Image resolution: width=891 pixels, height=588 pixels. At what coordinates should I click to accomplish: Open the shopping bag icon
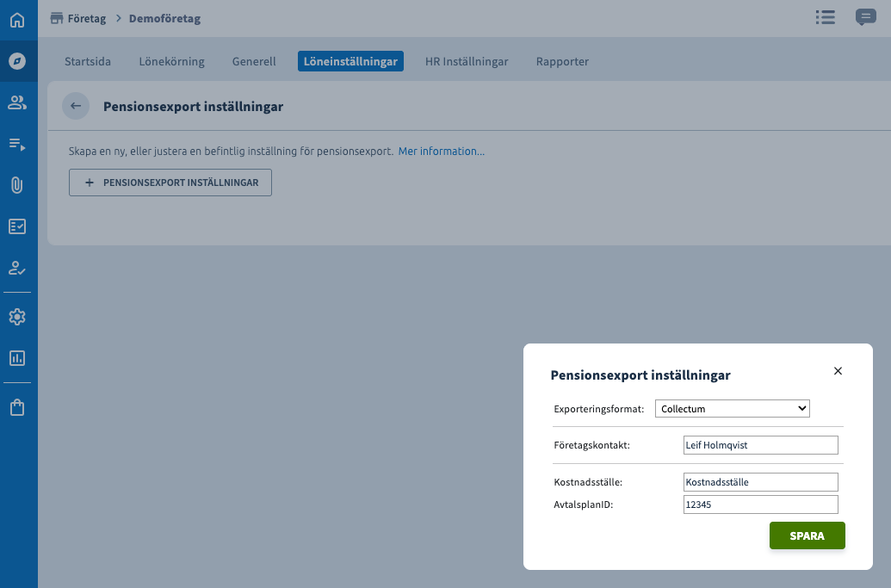(x=17, y=407)
